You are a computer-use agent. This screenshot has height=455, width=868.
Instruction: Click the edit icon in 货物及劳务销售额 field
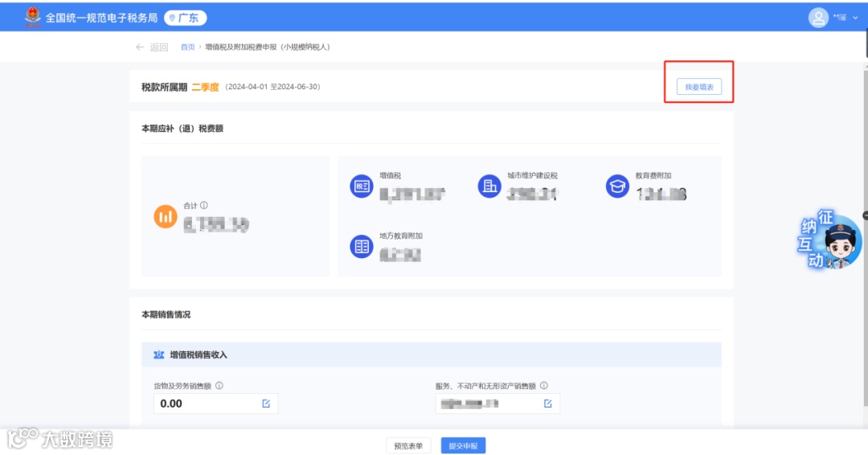pyautogui.click(x=266, y=404)
